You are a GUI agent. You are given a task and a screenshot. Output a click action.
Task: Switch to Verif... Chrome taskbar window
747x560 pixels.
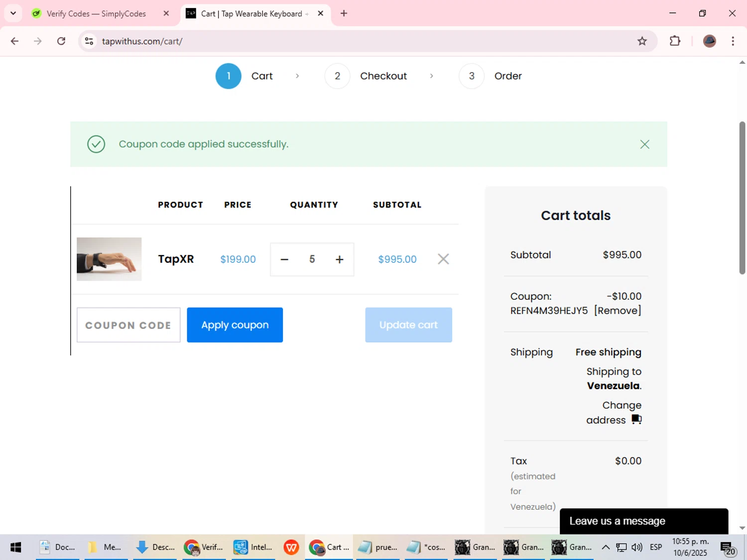click(203, 548)
